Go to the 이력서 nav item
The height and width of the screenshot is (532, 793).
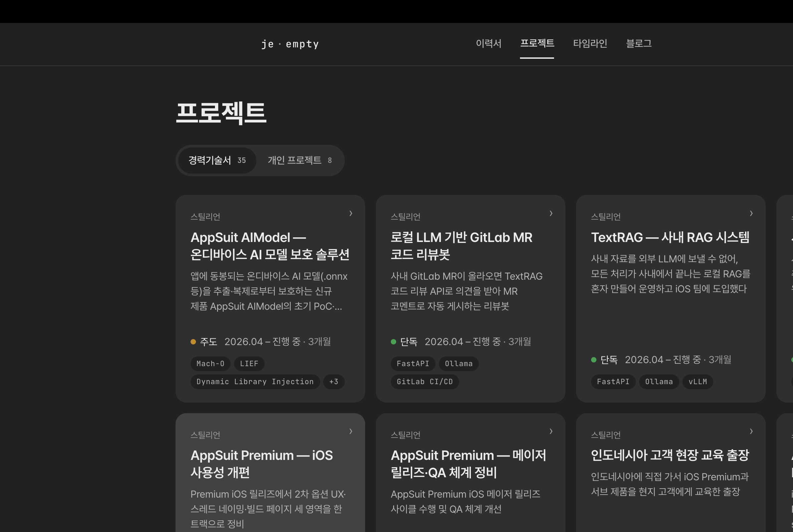click(x=489, y=43)
